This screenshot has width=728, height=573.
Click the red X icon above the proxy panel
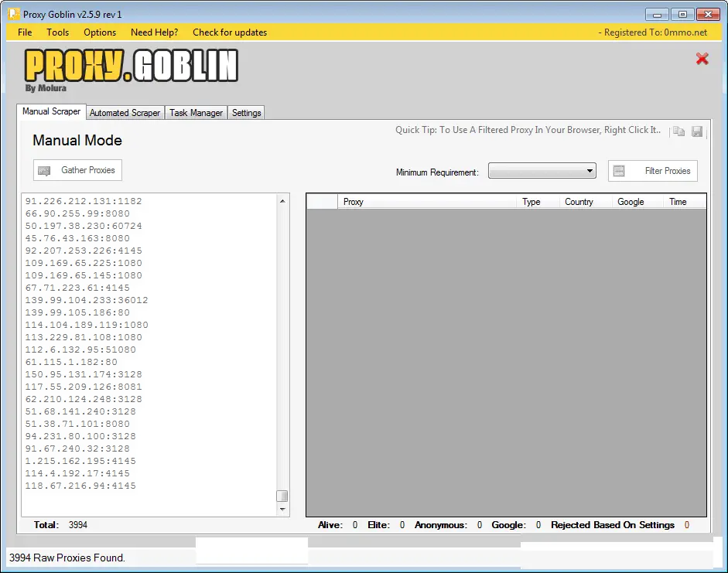click(x=702, y=59)
